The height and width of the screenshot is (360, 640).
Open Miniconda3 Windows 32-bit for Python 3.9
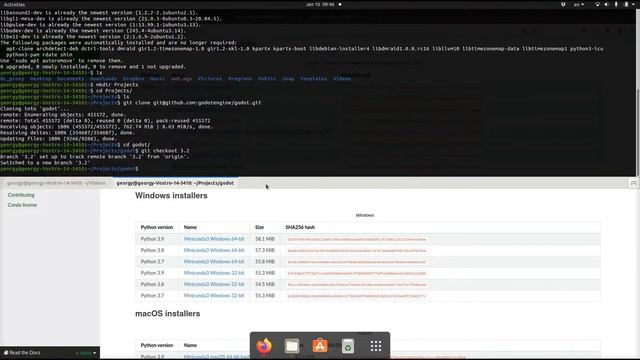(x=214, y=273)
